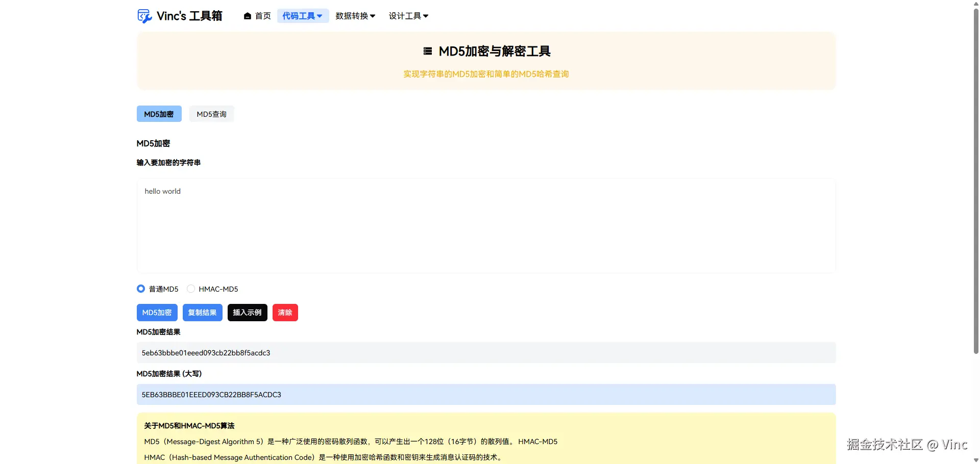This screenshot has height=464, width=980.
Task: Click the 插入示例 button
Action: click(x=248, y=313)
